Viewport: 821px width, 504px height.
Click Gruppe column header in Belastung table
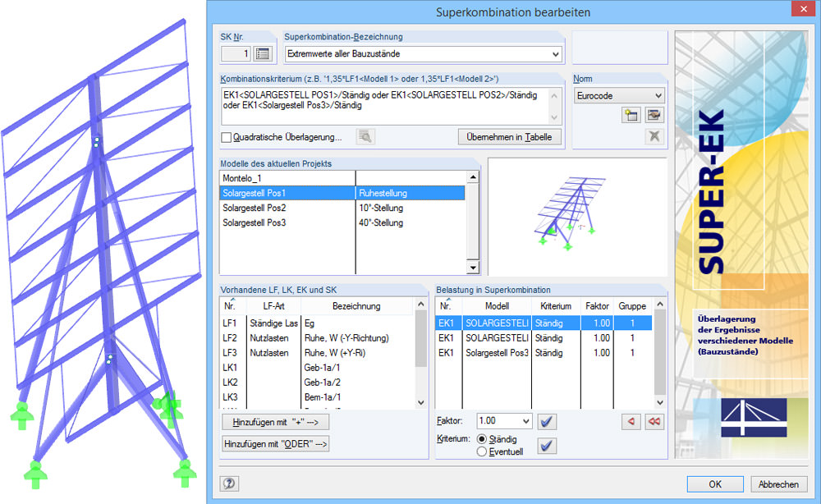[x=632, y=306]
